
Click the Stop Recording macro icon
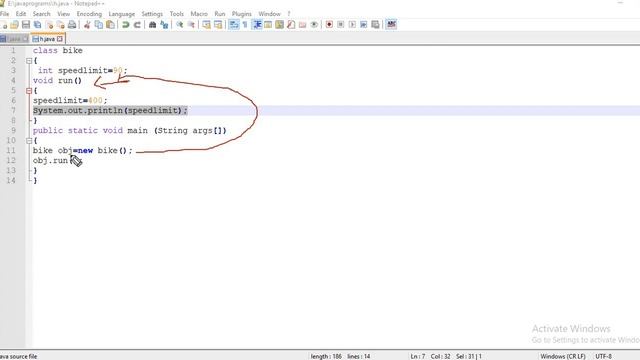pos(340,25)
